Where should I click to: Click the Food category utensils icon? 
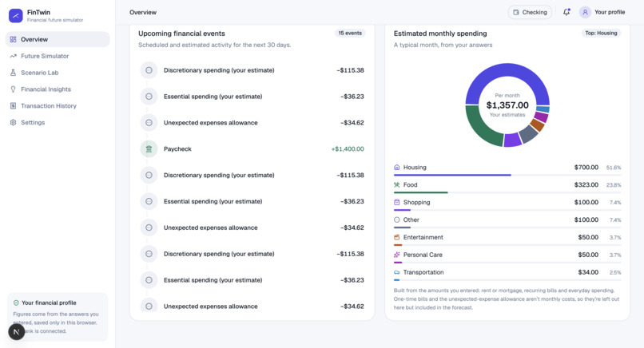397,185
